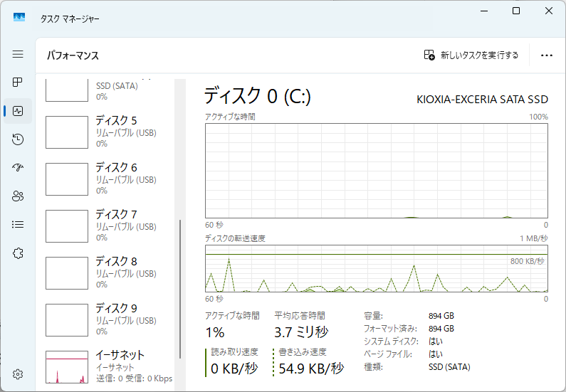
Task: Open the Services puzzle-piece icon
Action: point(18,253)
